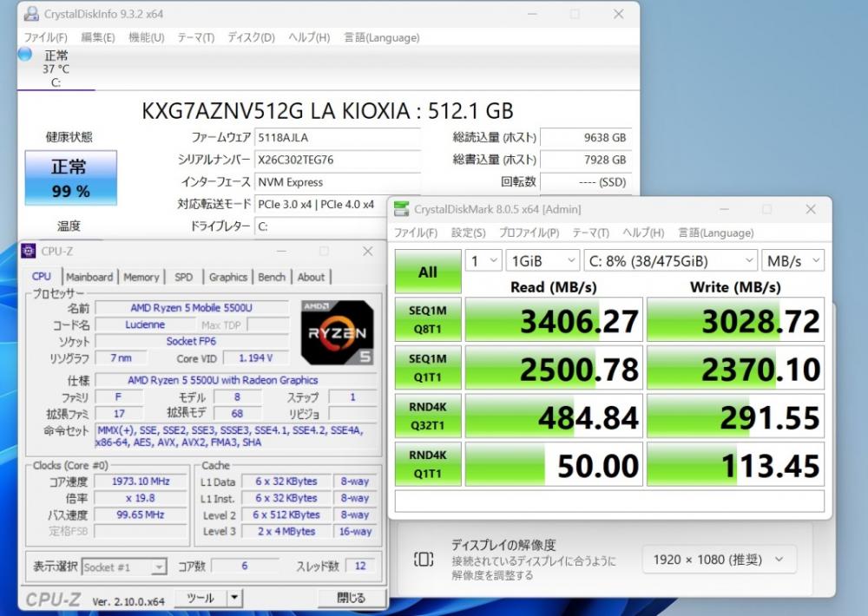Image resolution: width=868 pixels, height=616 pixels.
Task: Open the ヘルプ(H) menu in CrystalDiskInfo
Action: [x=309, y=37]
